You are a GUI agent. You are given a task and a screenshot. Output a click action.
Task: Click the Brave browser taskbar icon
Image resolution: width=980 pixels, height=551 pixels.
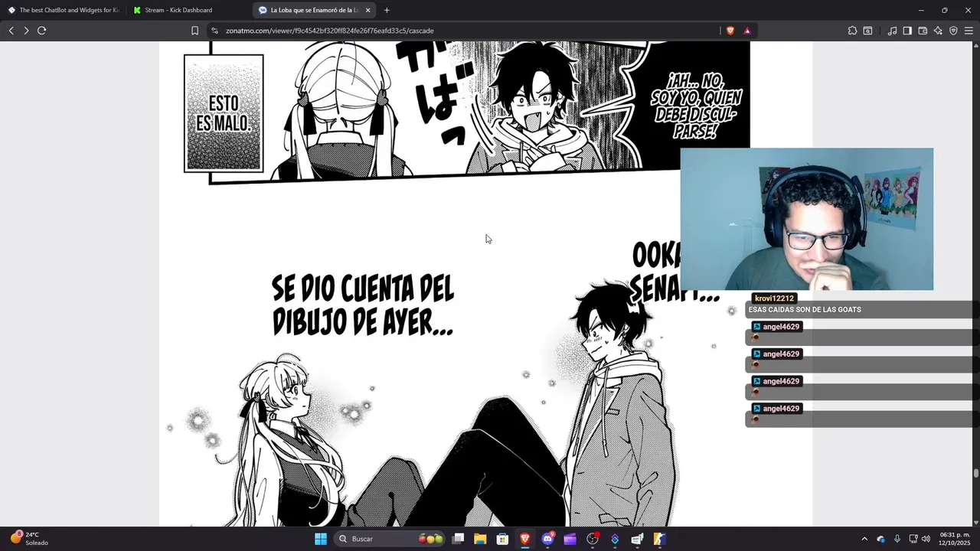click(x=525, y=539)
